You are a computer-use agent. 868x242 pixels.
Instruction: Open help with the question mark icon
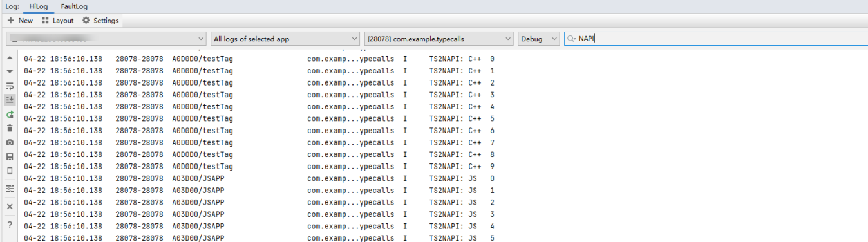[10, 225]
